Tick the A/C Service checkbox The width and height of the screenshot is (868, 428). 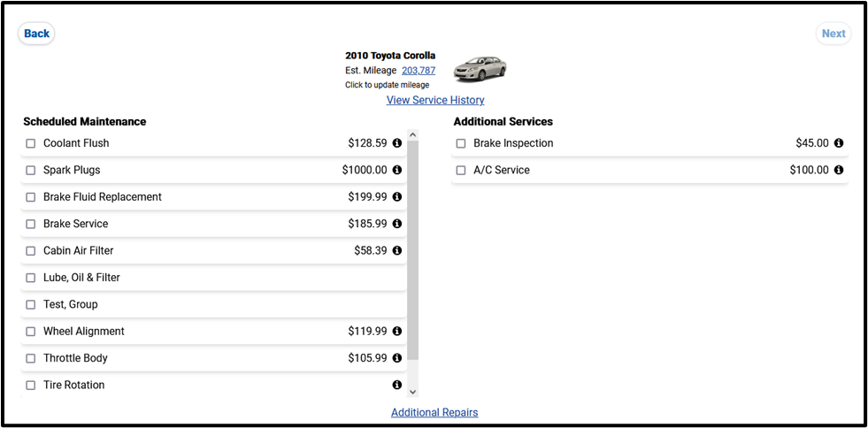(x=461, y=171)
